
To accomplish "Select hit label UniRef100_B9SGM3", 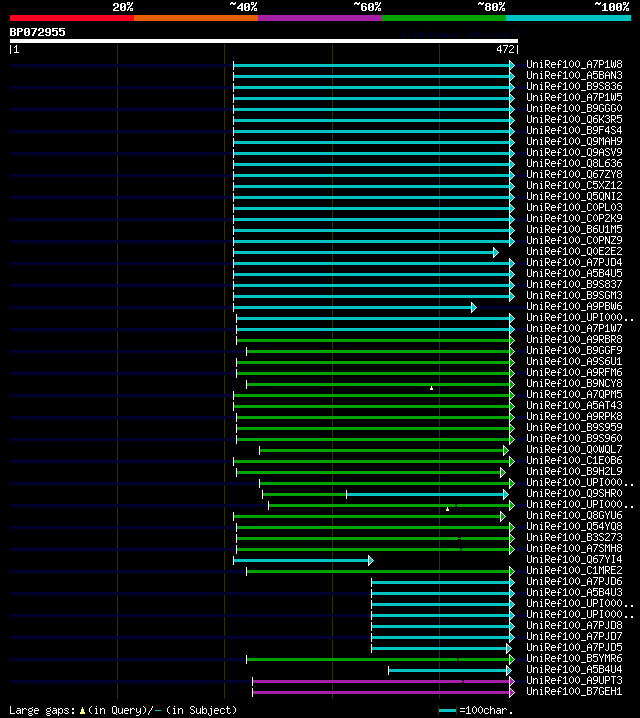I will tap(574, 295).
